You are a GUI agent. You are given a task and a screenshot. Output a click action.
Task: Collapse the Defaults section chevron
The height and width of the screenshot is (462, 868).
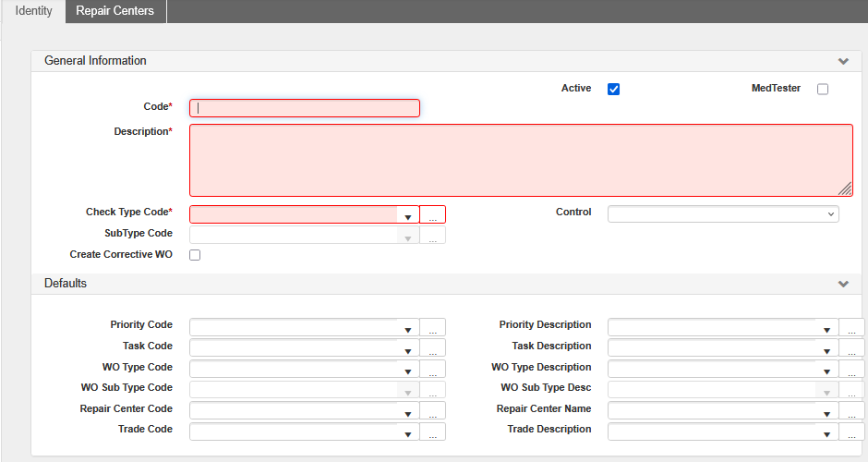(842, 284)
